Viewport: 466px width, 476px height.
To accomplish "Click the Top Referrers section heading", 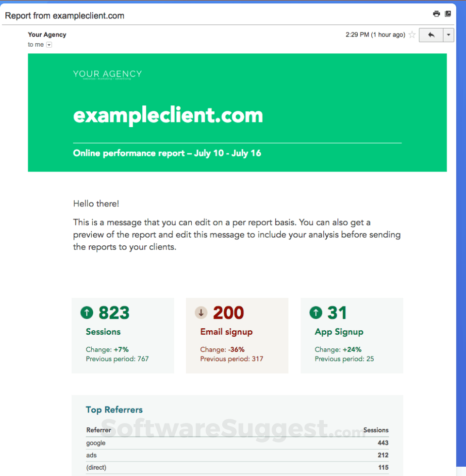I will [x=114, y=410].
